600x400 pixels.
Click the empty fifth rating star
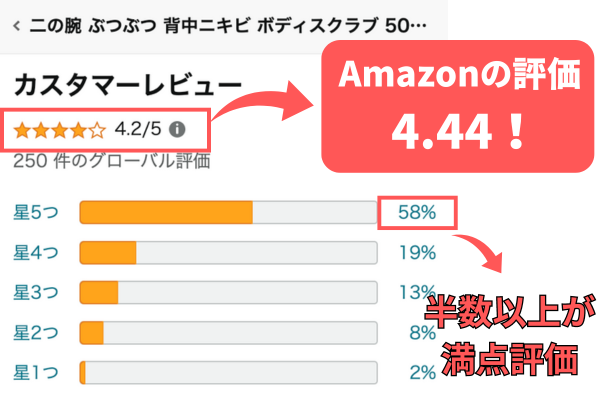[98, 128]
